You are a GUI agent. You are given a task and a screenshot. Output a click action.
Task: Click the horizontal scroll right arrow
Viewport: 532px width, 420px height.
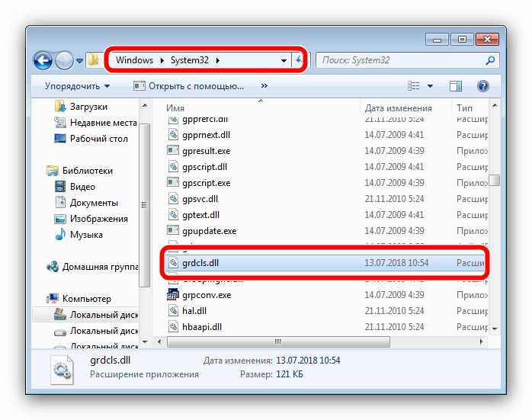(481, 341)
